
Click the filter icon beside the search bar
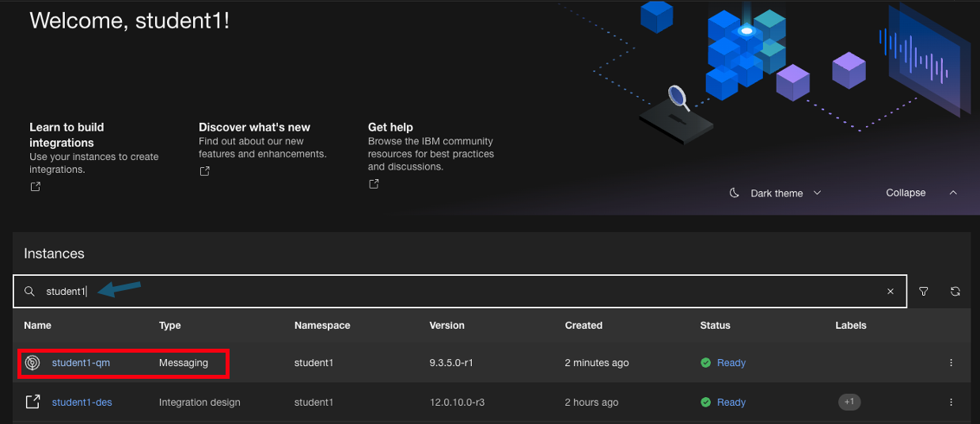point(924,292)
